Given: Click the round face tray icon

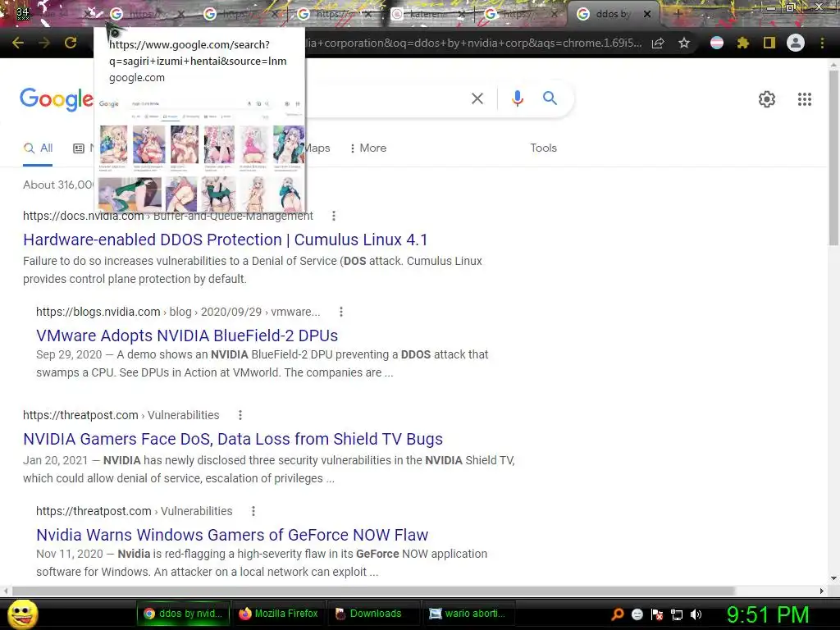Looking at the screenshot, I should tap(637, 614).
